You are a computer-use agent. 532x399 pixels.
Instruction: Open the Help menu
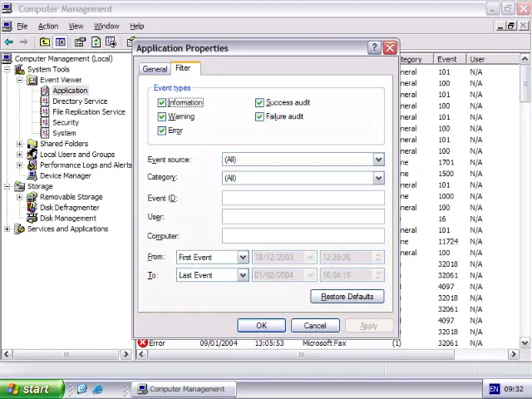(136, 26)
